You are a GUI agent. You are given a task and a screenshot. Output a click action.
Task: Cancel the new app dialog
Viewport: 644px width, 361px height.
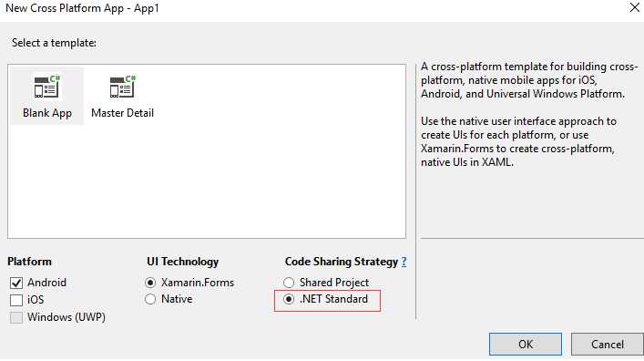607,344
